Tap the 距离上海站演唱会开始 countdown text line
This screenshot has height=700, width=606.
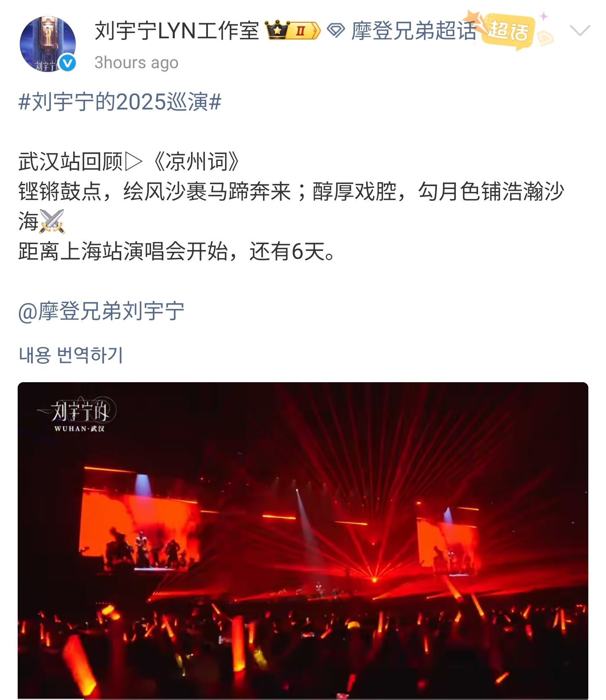point(177,252)
